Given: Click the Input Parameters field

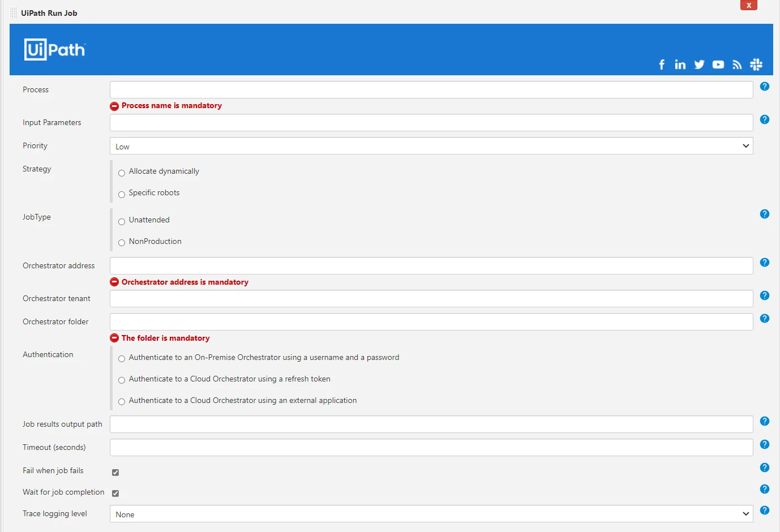Looking at the screenshot, I should coord(431,123).
